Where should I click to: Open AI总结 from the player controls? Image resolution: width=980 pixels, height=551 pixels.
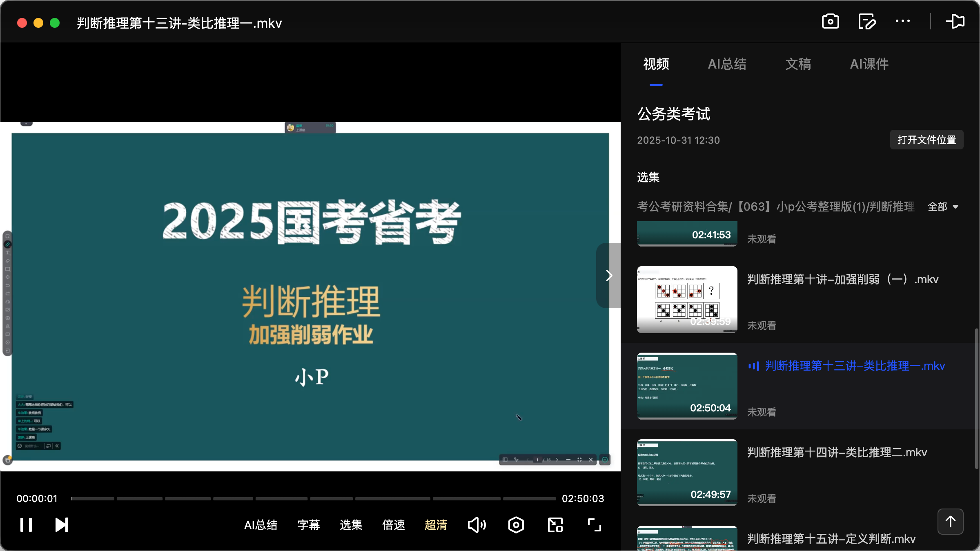(x=261, y=525)
